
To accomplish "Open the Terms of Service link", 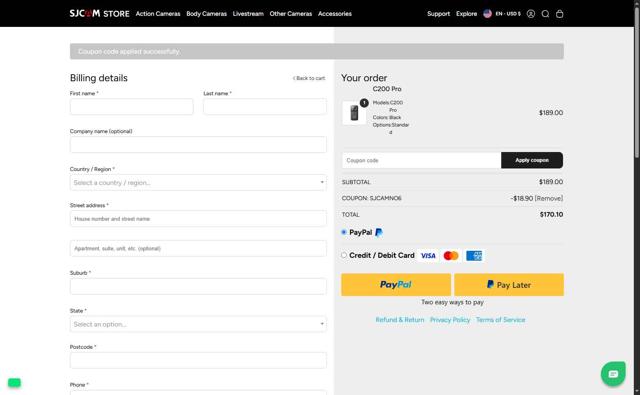I will pos(500,320).
